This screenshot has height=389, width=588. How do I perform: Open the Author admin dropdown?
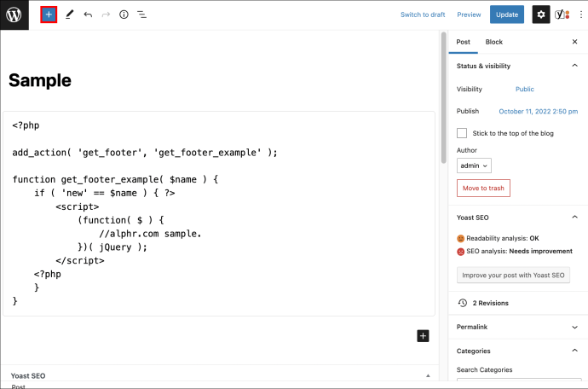tap(474, 165)
